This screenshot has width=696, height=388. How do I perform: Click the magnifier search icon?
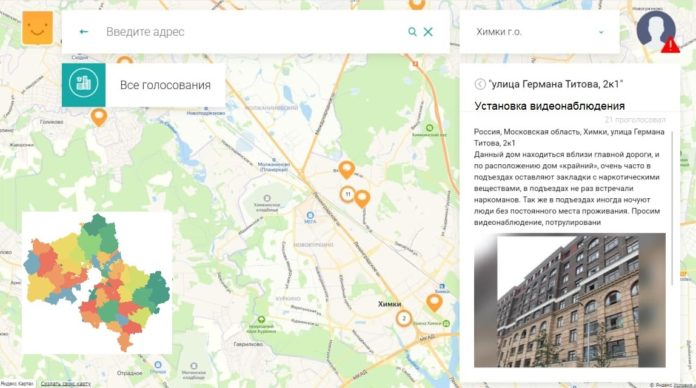pos(412,32)
